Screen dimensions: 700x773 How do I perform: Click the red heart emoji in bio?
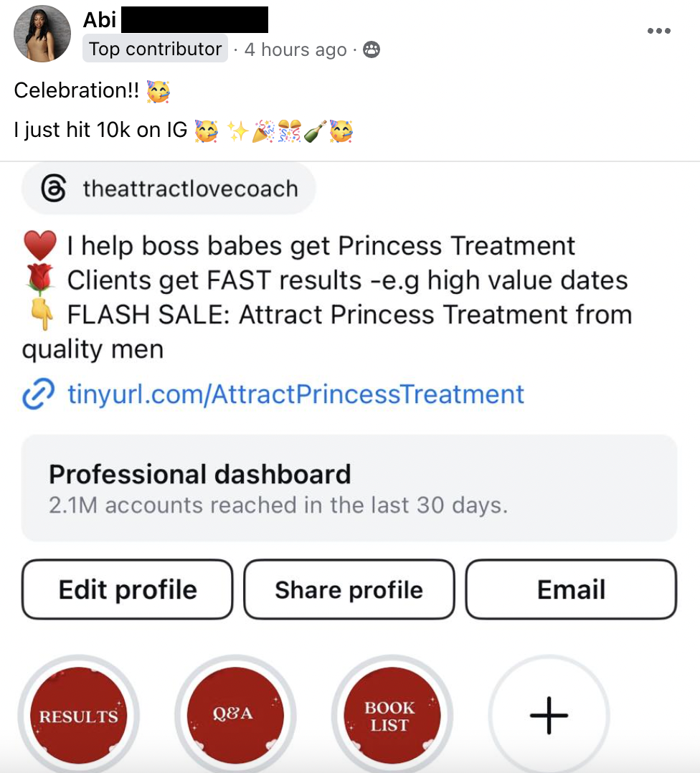point(39,247)
